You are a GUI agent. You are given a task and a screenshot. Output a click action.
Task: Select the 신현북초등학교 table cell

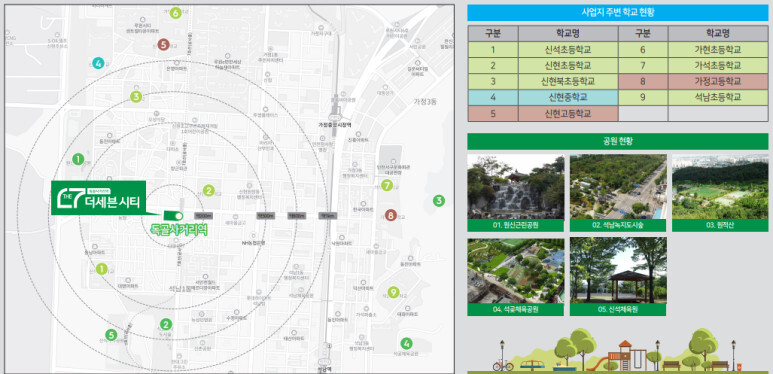coord(568,81)
